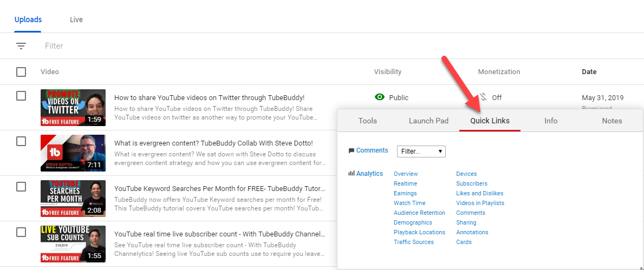Open the Notes tab
Viewport: 644px width, 270px height.
(x=612, y=121)
